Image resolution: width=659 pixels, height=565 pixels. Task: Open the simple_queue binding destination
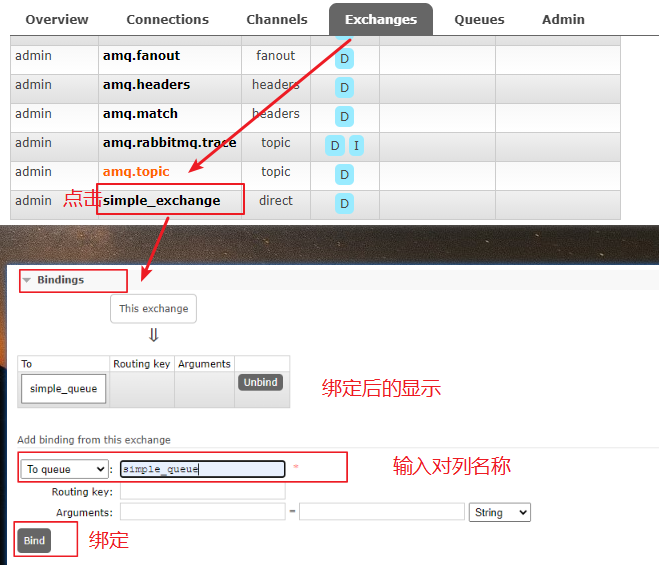coord(63,389)
